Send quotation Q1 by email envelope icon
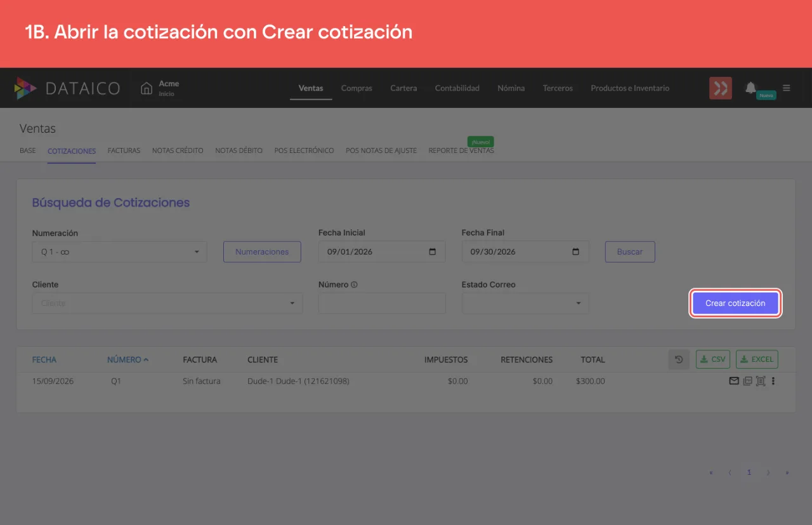Image resolution: width=812 pixels, height=525 pixels. (x=734, y=381)
